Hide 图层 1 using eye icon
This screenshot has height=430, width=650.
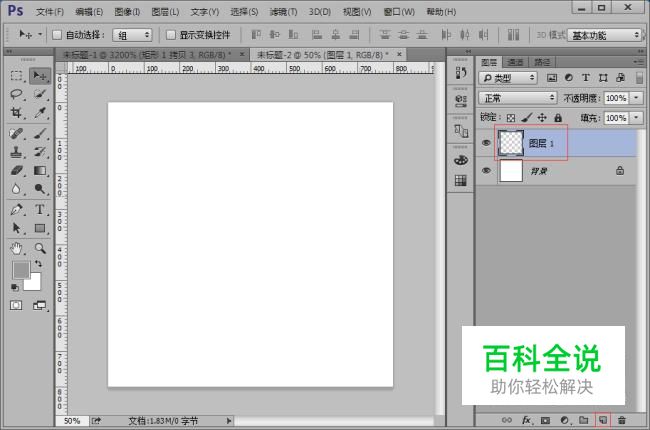[486, 143]
